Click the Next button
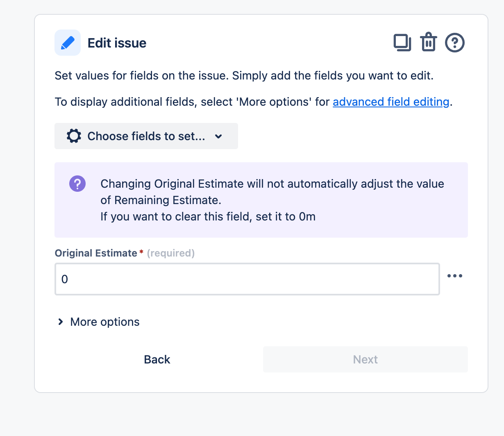This screenshot has height=436, width=504. pos(365,359)
